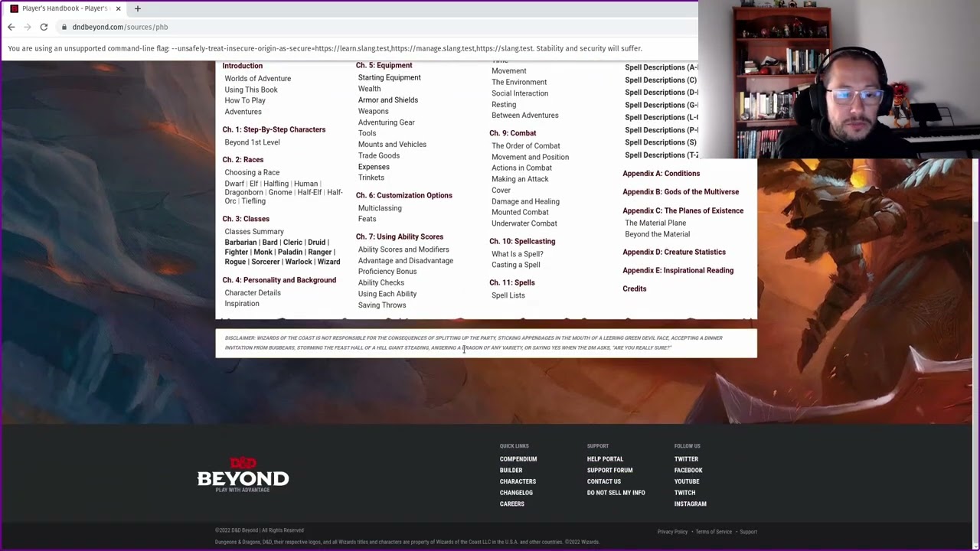Viewport: 980px width, 551px height.
Task: Open Ch. 10: Spellcasting heading
Action: tap(523, 242)
